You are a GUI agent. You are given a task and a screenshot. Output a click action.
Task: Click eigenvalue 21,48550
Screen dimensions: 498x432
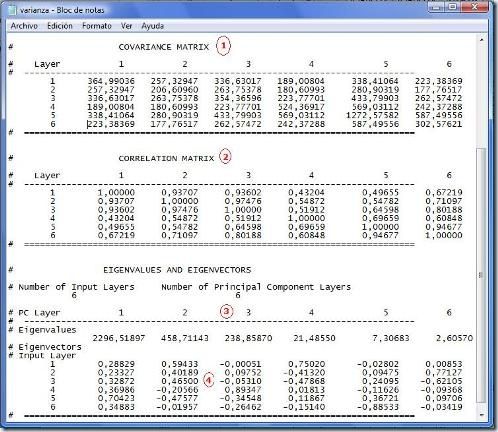point(314,338)
